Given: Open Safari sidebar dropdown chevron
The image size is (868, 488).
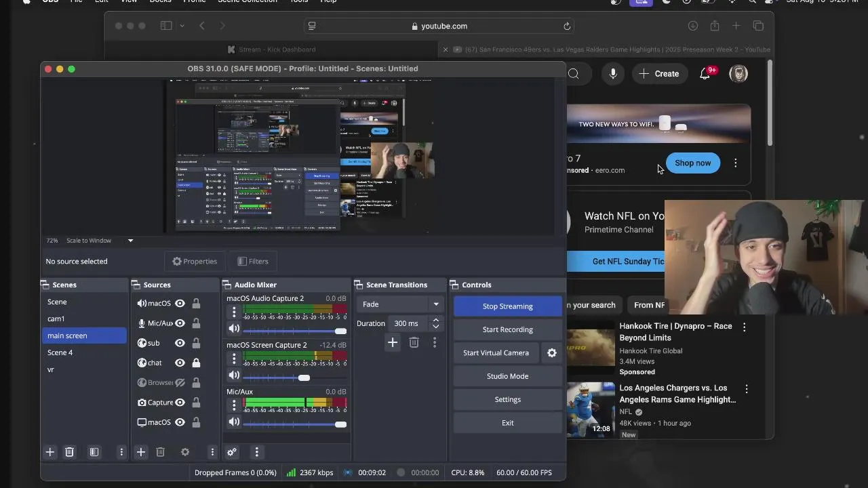Looking at the screenshot, I should point(182,26).
